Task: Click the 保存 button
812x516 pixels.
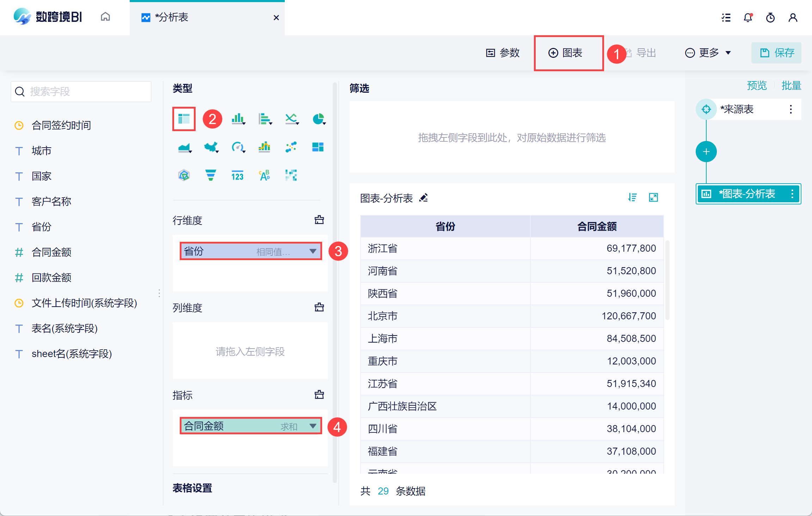Action: tap(776, 53)
